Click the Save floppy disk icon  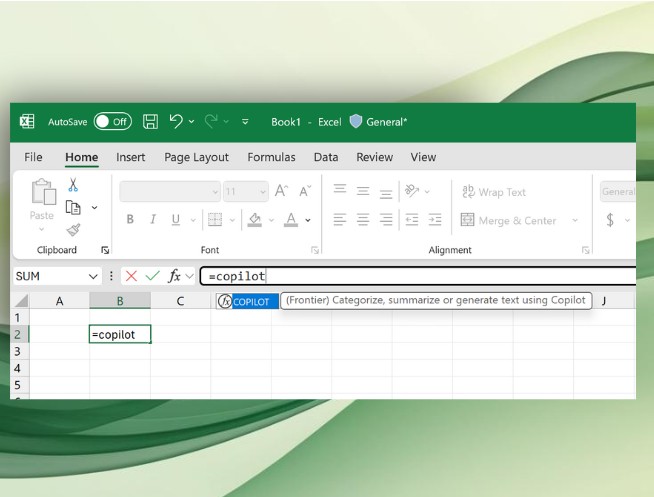point(150,121)
